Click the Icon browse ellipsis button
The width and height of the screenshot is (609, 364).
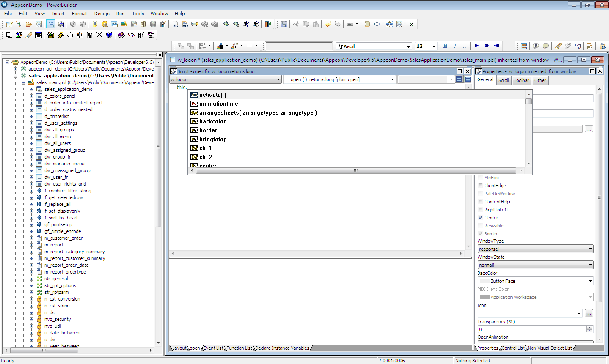point(589,313)
